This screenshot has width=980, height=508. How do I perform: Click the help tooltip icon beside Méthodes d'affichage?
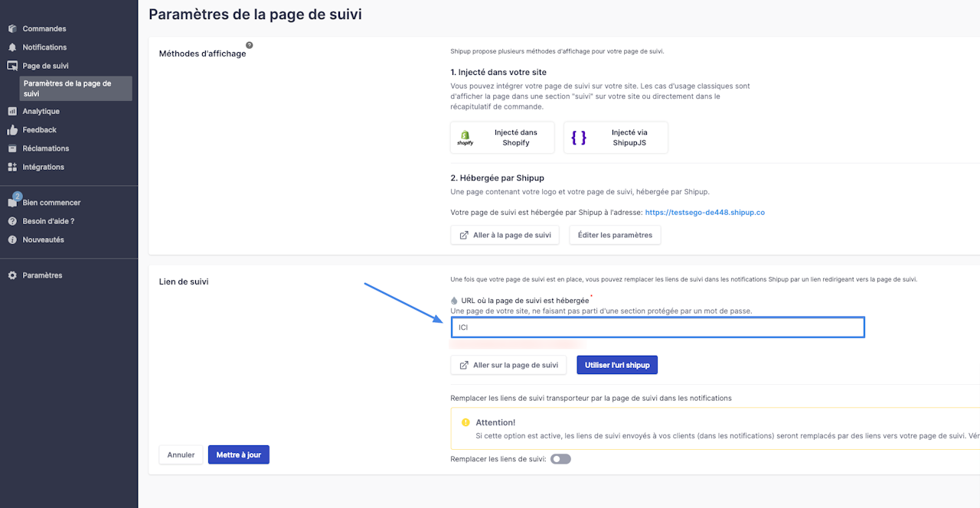click(x=250, y=45)
